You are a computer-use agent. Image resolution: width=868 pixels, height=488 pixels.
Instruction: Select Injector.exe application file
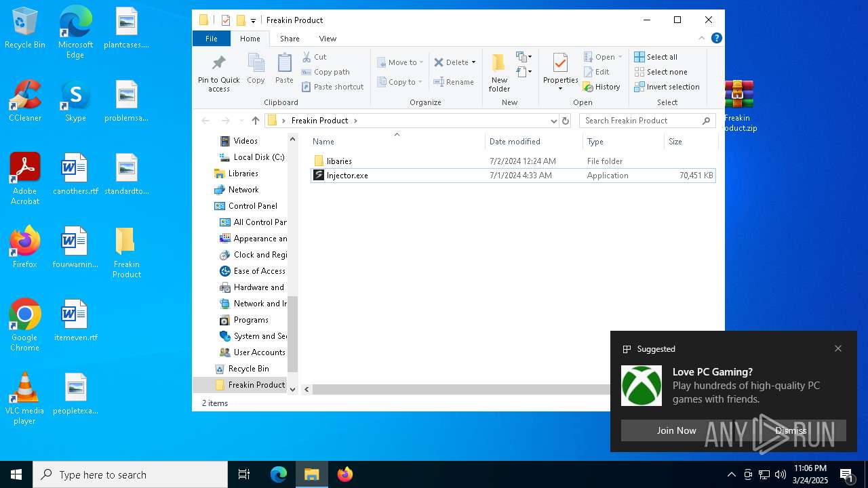tap(513, 176)
